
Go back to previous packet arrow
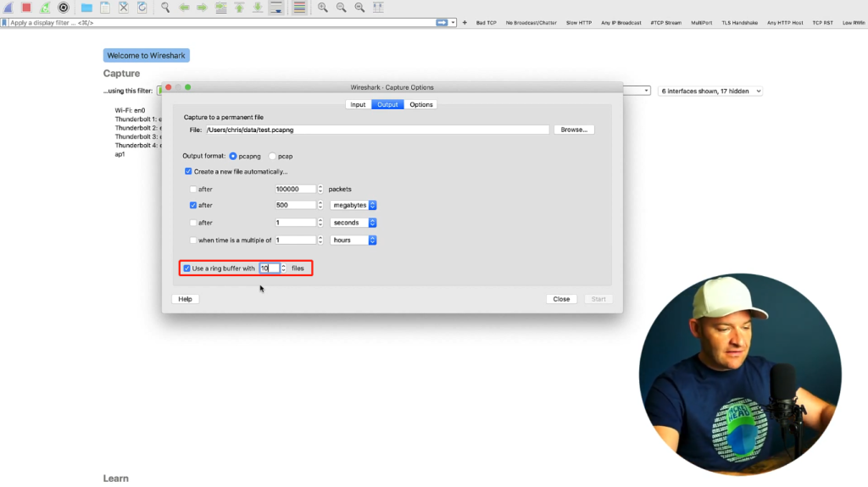coord(184,7)
